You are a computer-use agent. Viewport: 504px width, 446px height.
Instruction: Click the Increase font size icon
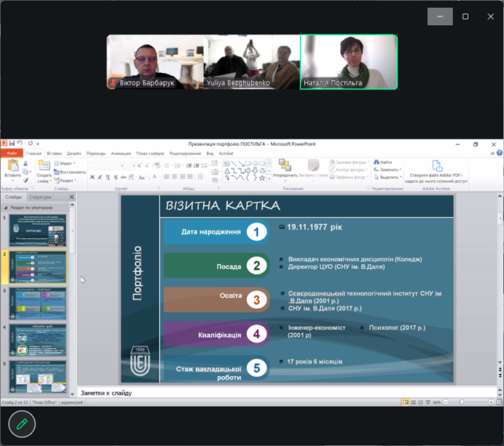click(140, 165)
